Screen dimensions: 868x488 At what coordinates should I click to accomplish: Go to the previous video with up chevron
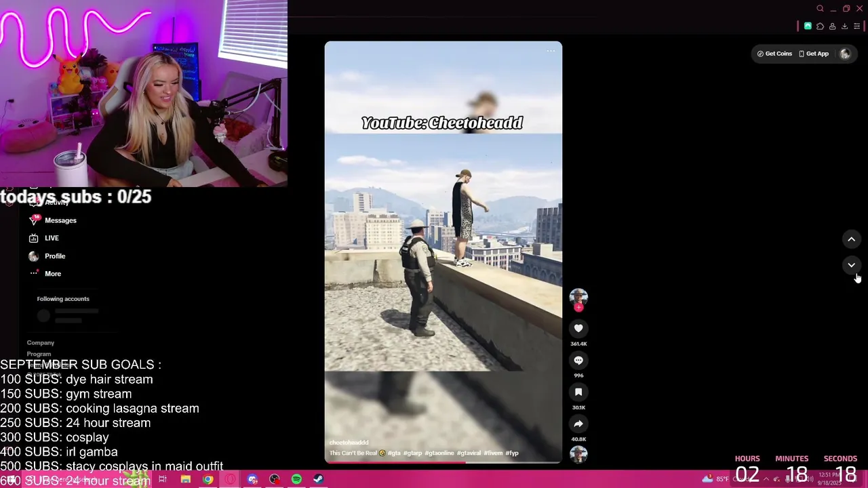[x=852, y=239]
